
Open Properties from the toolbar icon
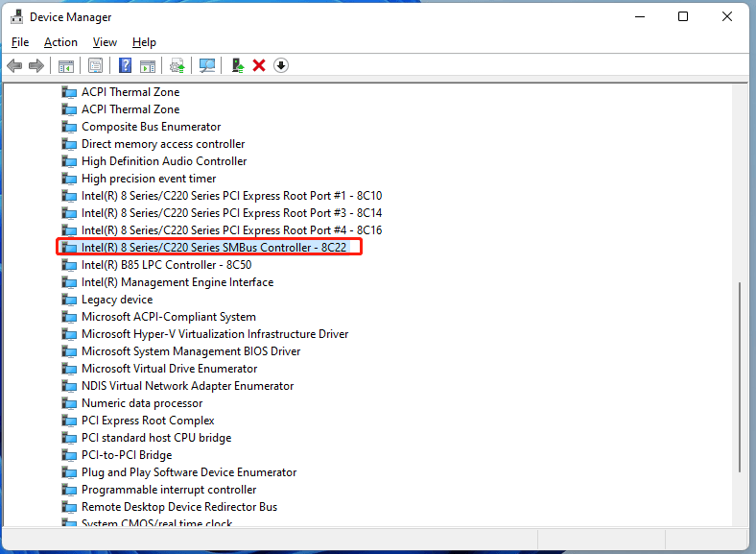(96, 65)
